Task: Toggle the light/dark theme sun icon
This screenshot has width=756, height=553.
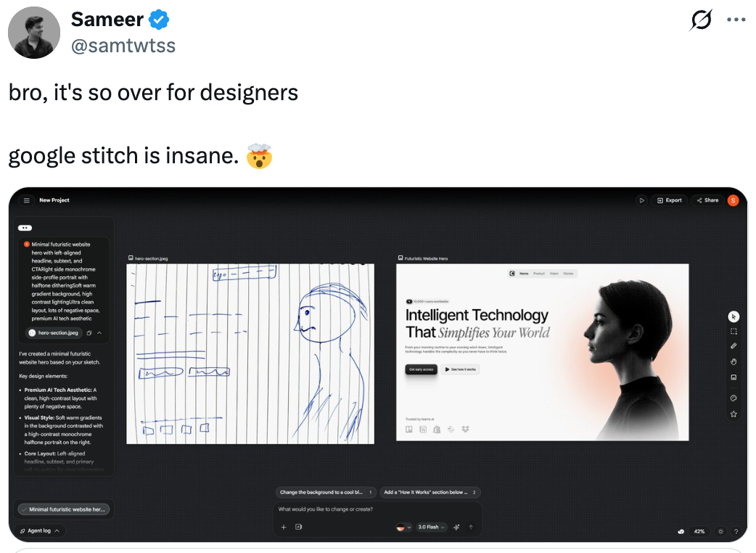Action: 720,531
